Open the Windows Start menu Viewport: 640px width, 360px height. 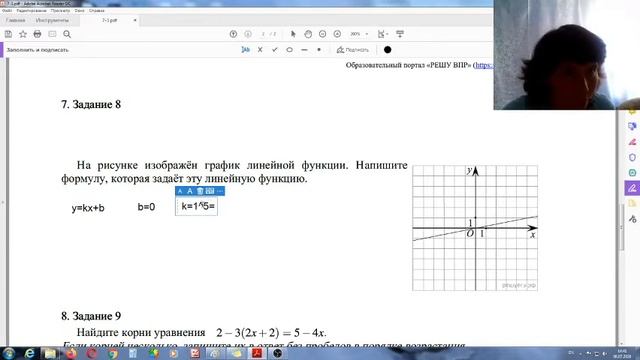point(9,353)
